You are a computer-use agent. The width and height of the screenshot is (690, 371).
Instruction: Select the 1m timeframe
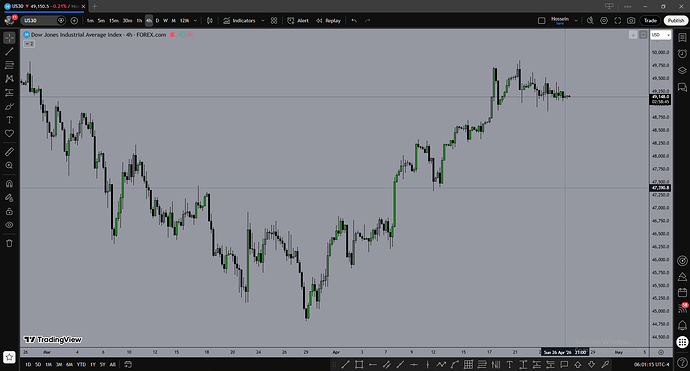tap(90, 21)
